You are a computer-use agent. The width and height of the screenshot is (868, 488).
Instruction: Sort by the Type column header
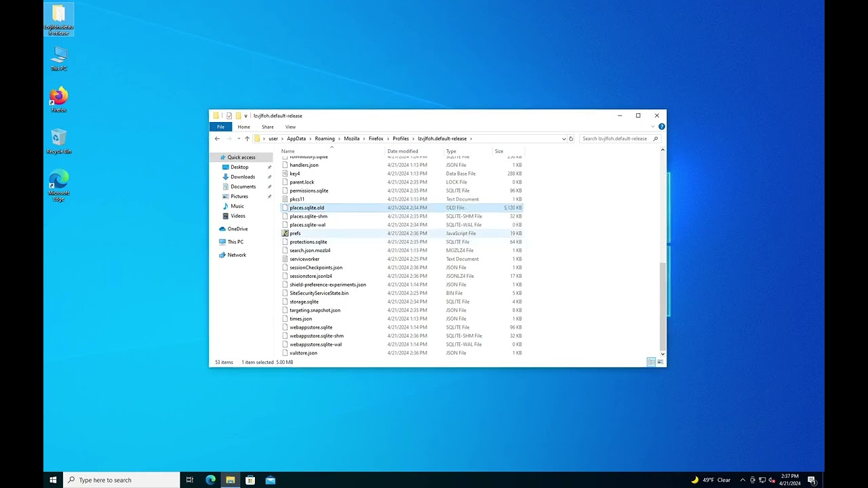tap(468, 151)
